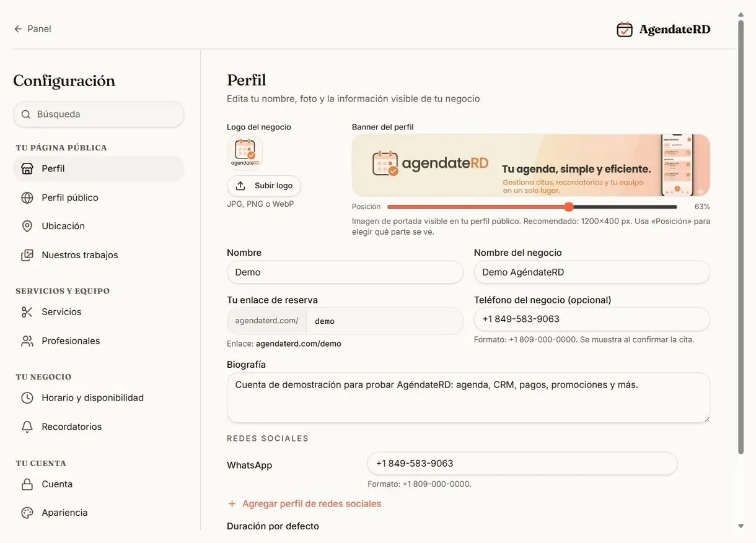
Task: Click the AgendateRD calendar logo icon
Action: (x=625, y=29)
